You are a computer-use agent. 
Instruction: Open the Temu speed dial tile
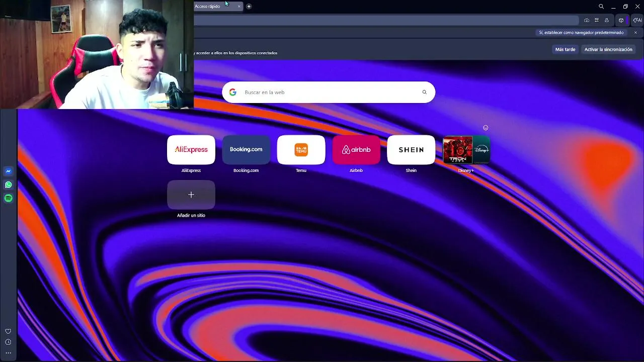click(301, 149)
